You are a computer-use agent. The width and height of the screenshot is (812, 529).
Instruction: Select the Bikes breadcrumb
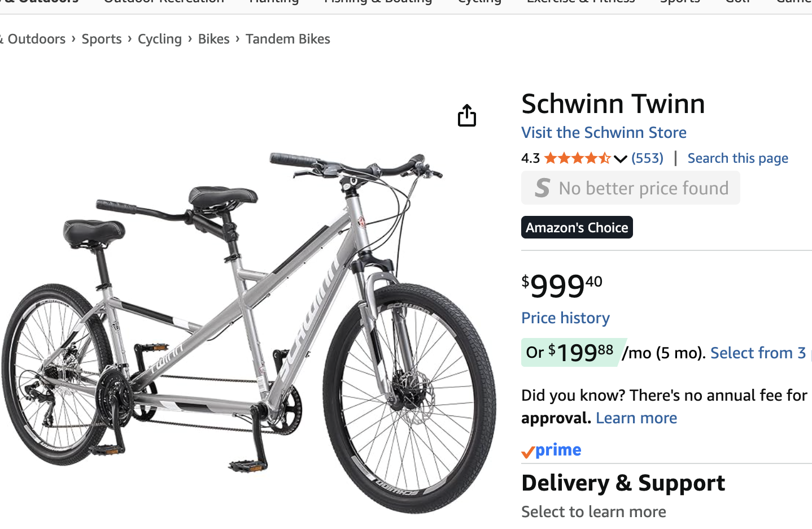tap(213, 39)
